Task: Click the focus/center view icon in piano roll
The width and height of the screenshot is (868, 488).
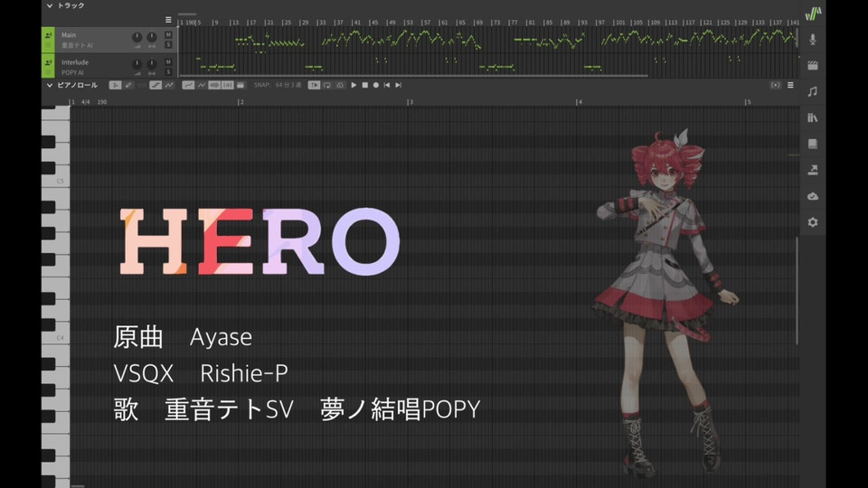Action: (x=775, y=85)
